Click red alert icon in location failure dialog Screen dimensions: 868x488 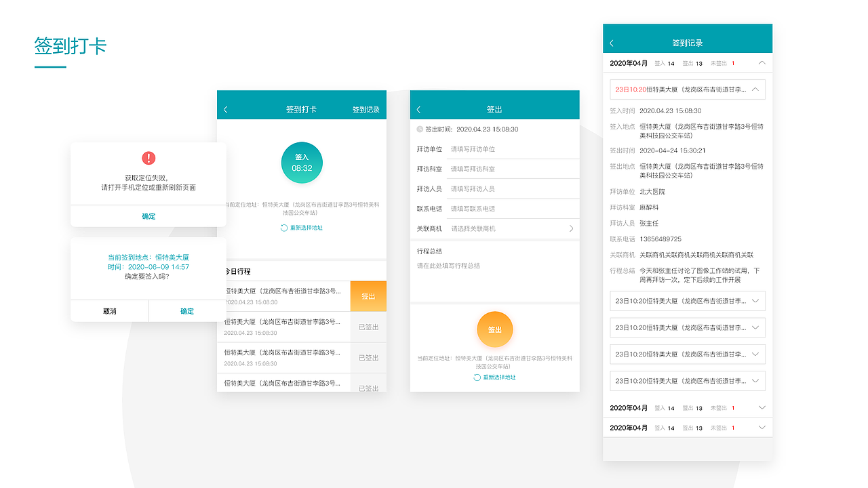pyautogui.click(x=149, y=158)
